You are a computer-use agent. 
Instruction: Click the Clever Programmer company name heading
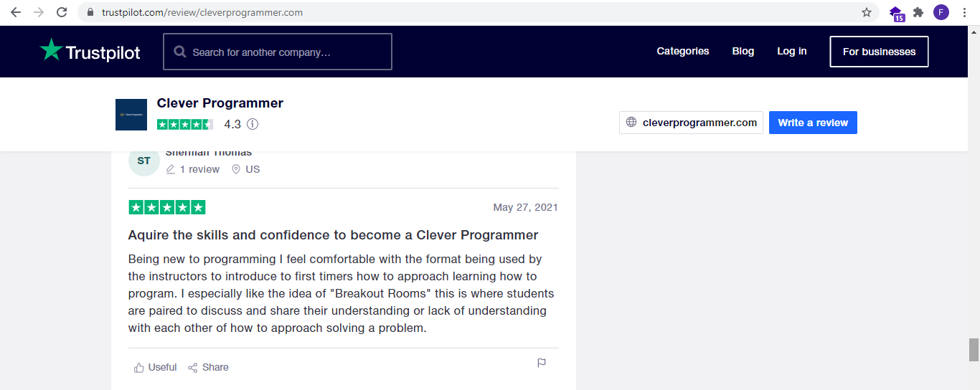(220, 103)
